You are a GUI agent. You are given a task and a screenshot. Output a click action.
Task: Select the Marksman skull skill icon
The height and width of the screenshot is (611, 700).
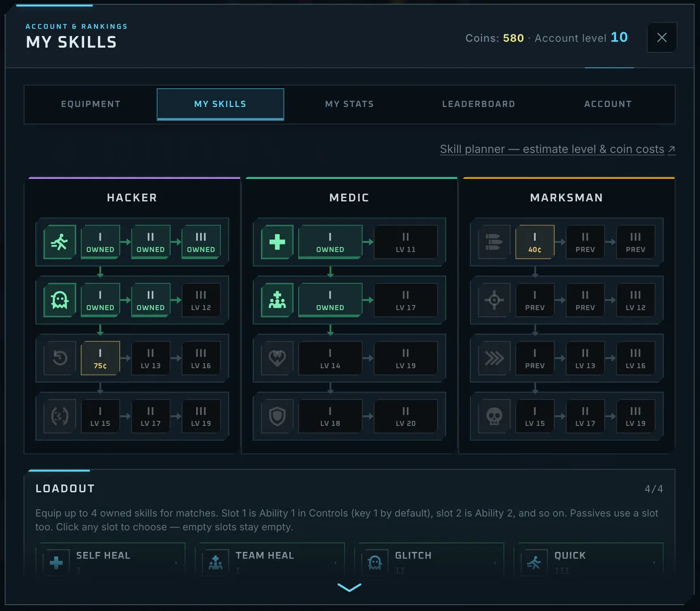coord(494,416)
